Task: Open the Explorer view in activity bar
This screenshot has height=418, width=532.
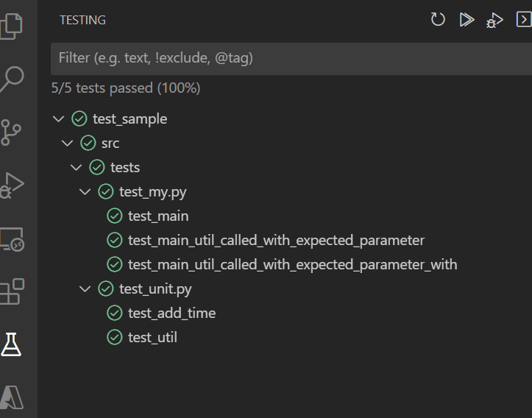Action: pyautogui.click(x=11, y=26)
